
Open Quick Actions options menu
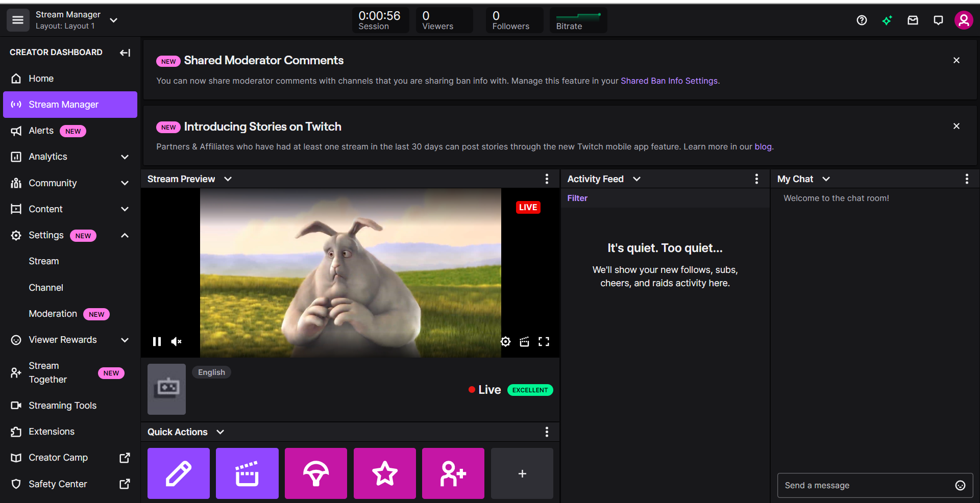pos(547,432)
